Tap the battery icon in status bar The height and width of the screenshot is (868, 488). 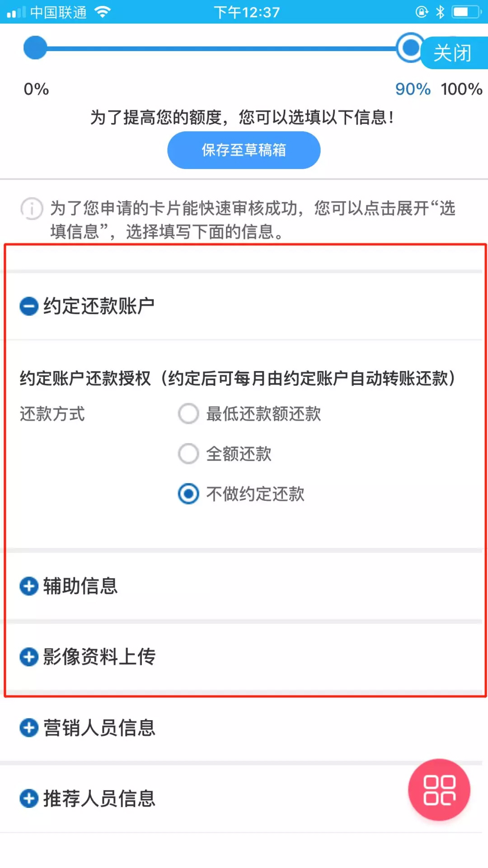(x=466, y=12)
